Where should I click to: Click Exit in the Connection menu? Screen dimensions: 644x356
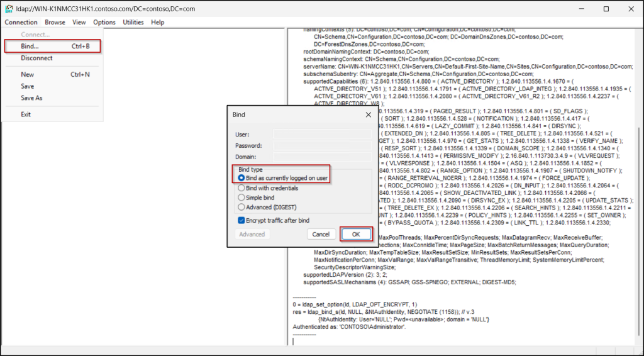pyautogui.click(x=26, y=114)
